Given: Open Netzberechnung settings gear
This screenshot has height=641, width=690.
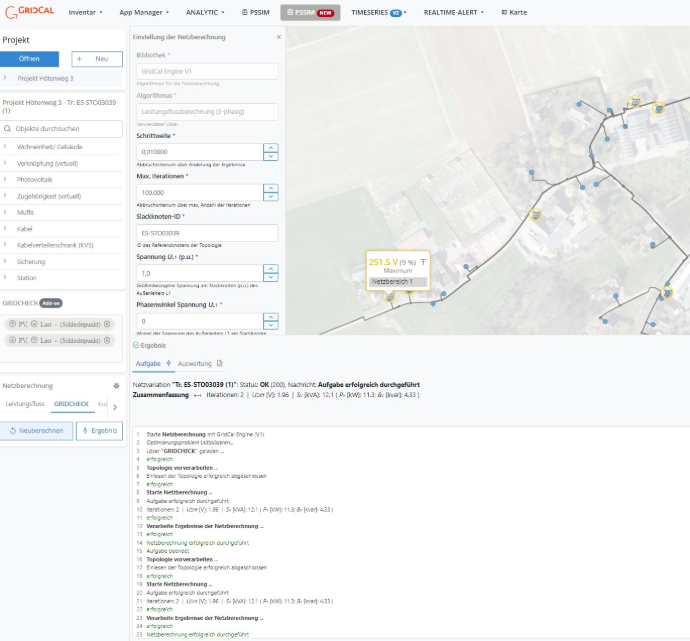Looking at the screenshot, I should coord(116,385).
